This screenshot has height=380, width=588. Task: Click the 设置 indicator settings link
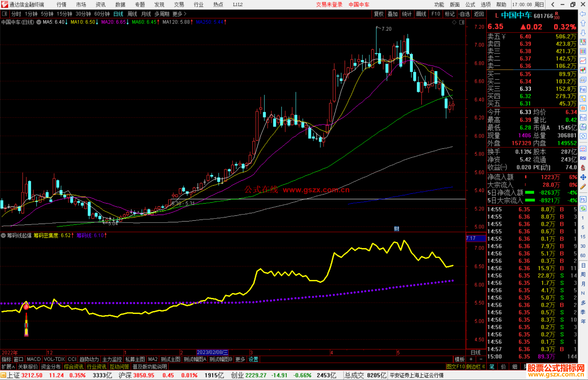(253, 359)
